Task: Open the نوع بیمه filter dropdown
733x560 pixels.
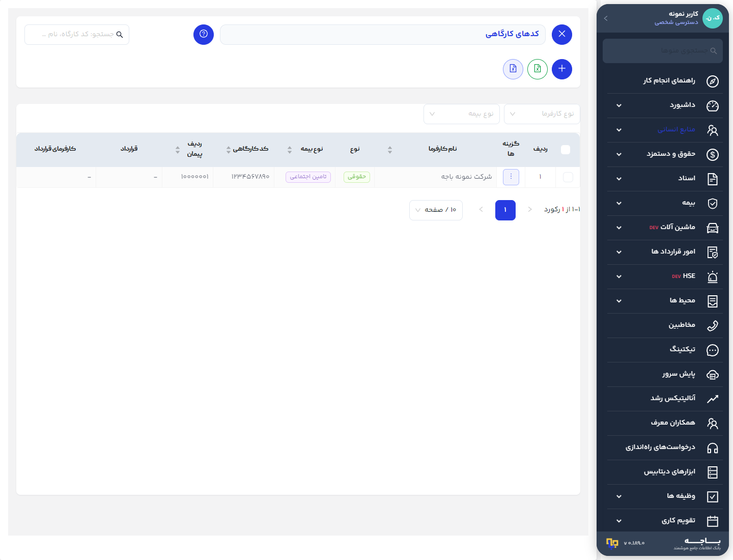Action: pos(462,114)
